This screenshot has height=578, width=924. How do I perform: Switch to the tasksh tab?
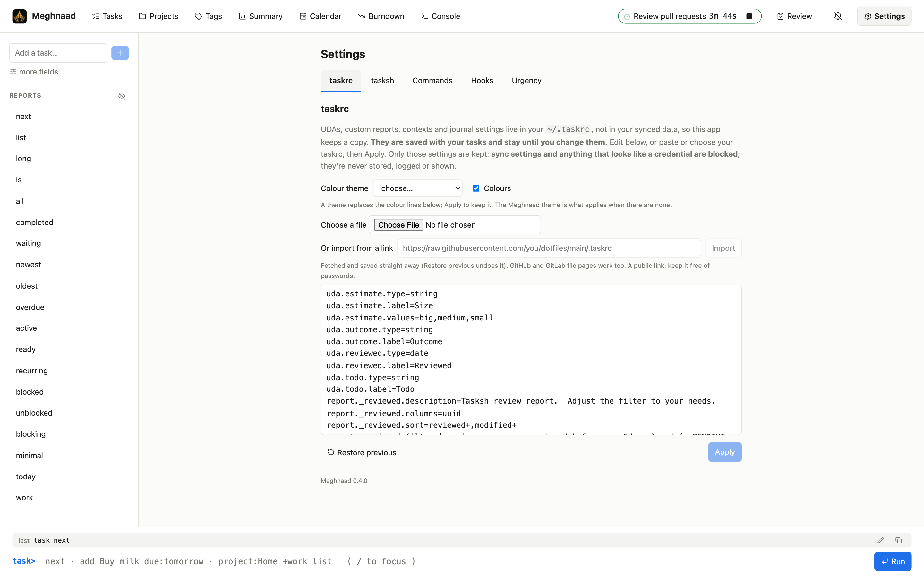point(382,81)
